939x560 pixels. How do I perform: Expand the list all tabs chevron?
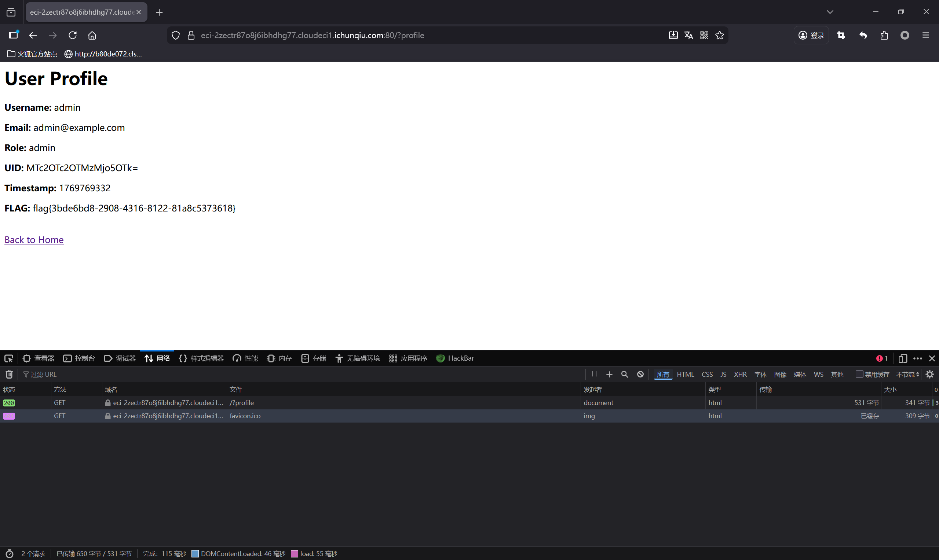[x=830, y=12]
